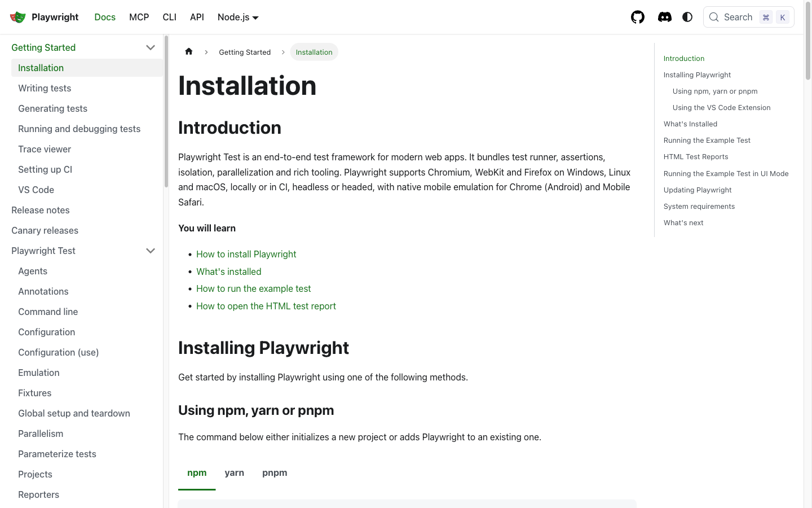
Task: Click the Installation breadcrumb pill
Action: (x=314, y=52)
